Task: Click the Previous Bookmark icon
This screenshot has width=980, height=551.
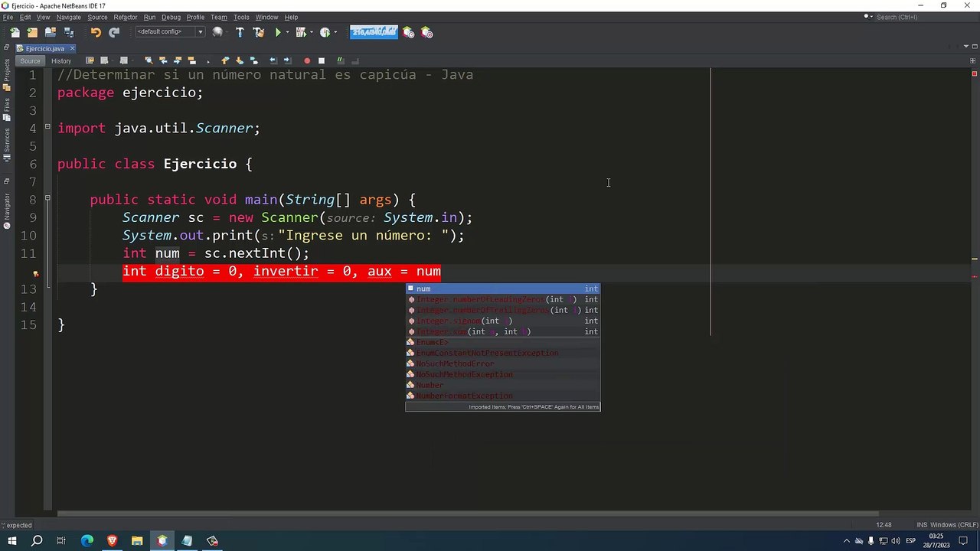Action: (224, 60)
